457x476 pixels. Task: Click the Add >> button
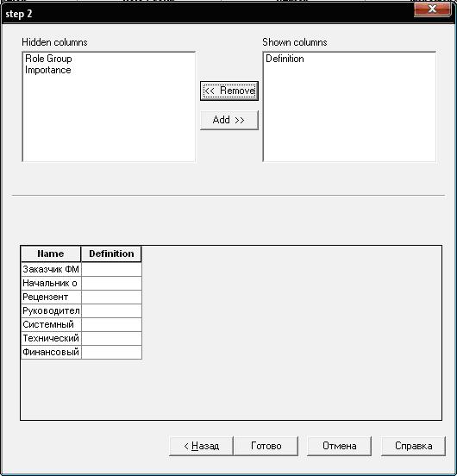point(229,120)
